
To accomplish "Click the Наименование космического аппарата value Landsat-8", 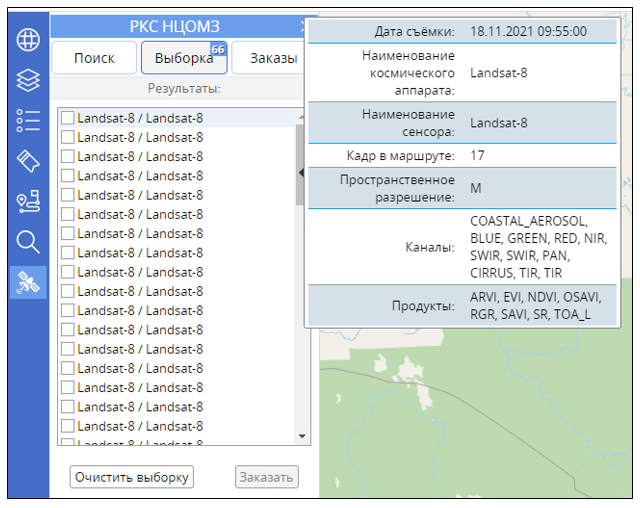I will click(498, 73).
